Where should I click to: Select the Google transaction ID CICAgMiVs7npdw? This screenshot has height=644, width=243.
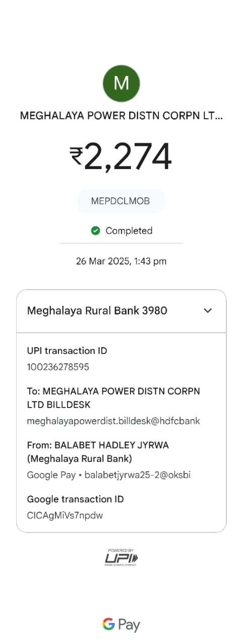pyautogui.click(x=65, y=515)
